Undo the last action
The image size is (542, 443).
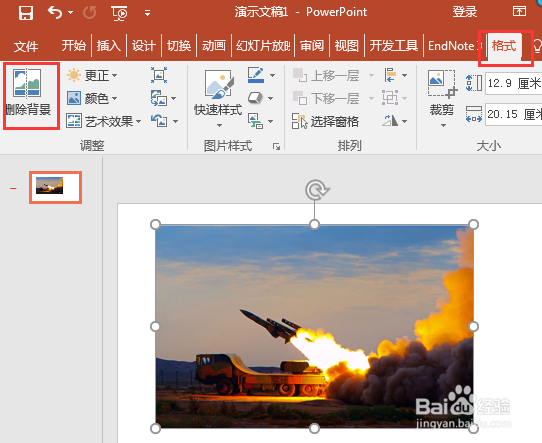(55, 13)
